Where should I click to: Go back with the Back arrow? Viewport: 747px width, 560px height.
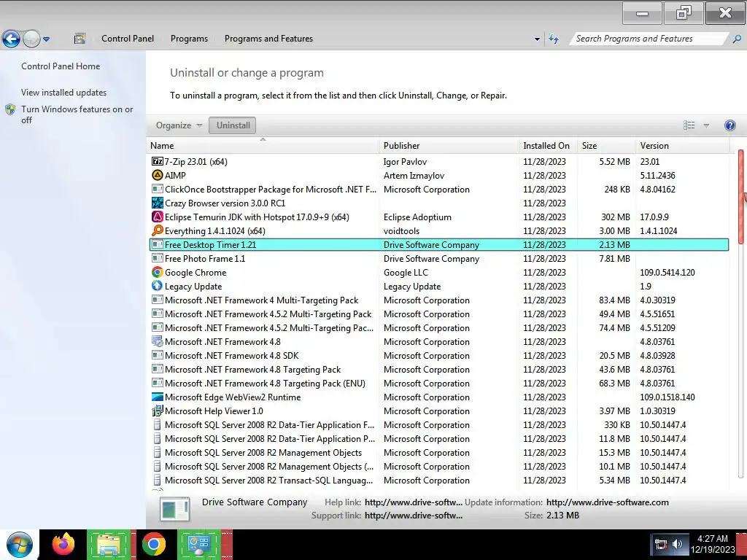point(12,39)
